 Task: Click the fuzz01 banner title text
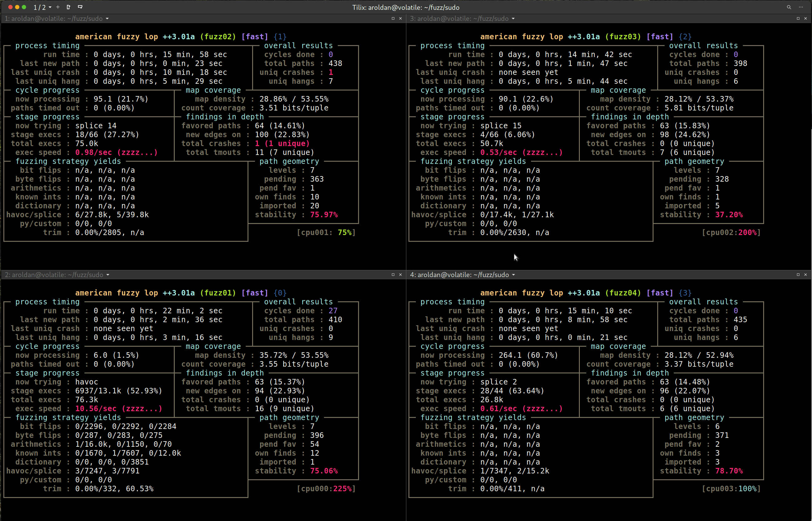click(x=181, y=293)
